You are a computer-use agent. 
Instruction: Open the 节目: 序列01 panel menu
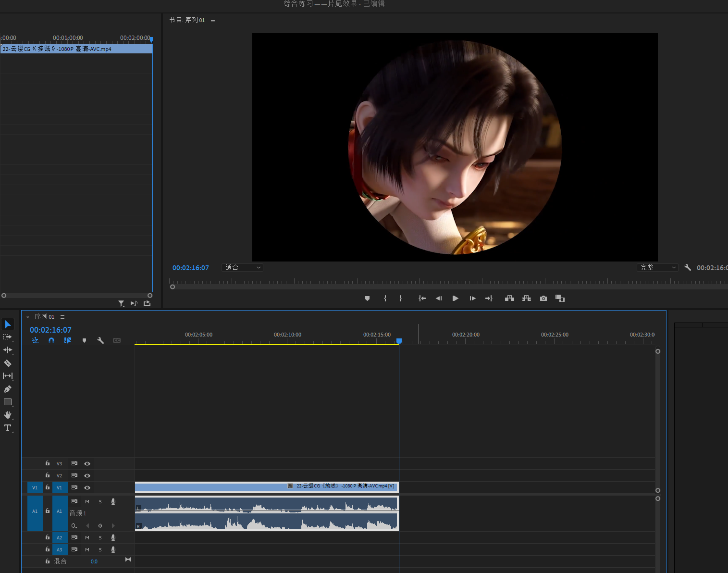pyautogui.click(x=213, y=20)
